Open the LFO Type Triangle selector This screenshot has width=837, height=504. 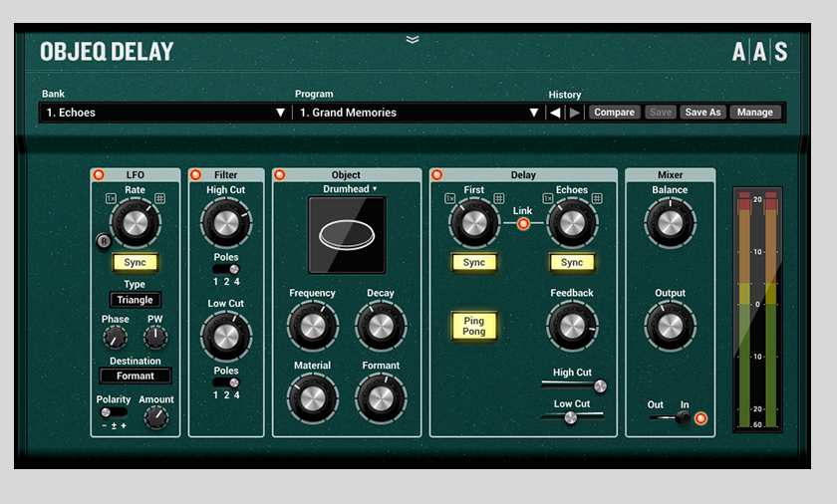[x=136, y=300]
